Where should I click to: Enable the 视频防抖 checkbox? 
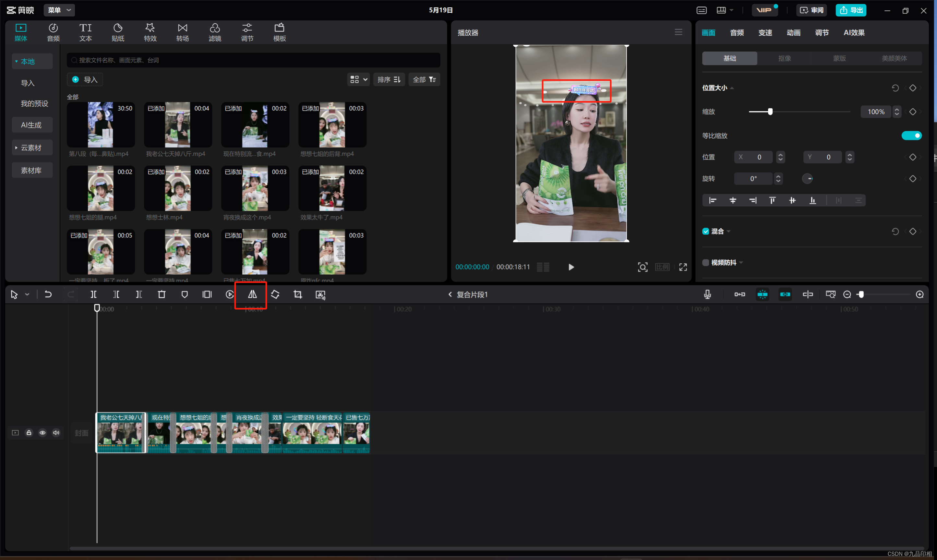[x=706, y=263]
